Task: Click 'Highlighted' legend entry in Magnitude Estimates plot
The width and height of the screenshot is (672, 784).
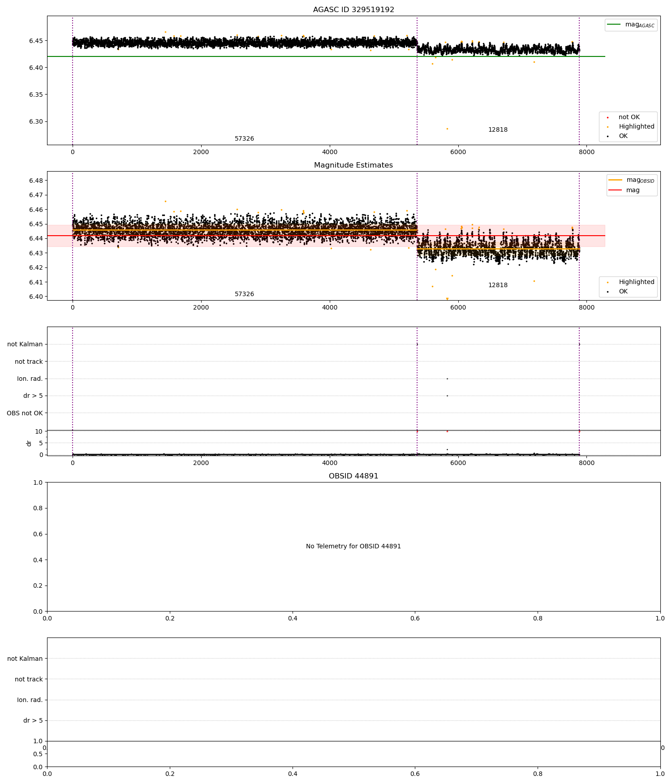Action: point(636,282)
